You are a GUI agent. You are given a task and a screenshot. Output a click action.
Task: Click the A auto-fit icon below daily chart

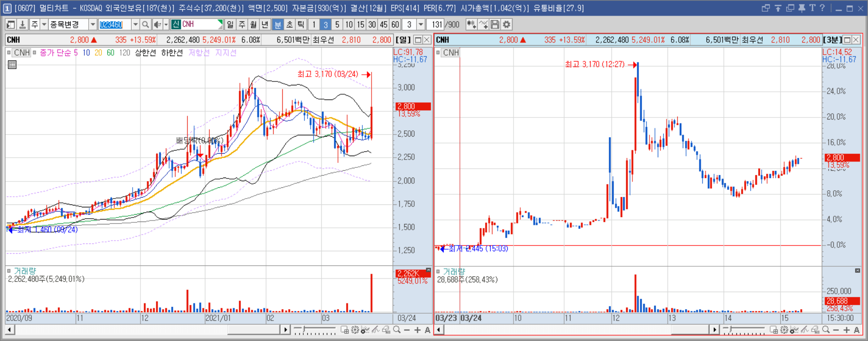[428, 330]
